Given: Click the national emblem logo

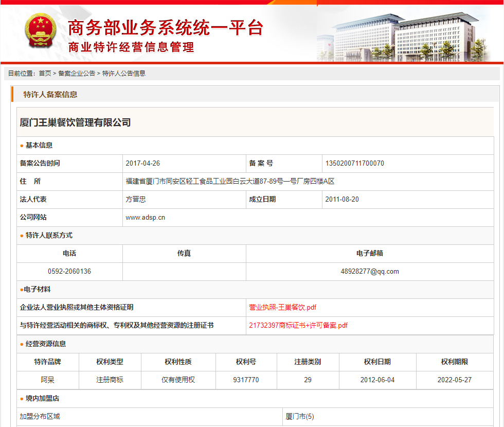Looking at the screenshot, I should click(x=41, y=30).
